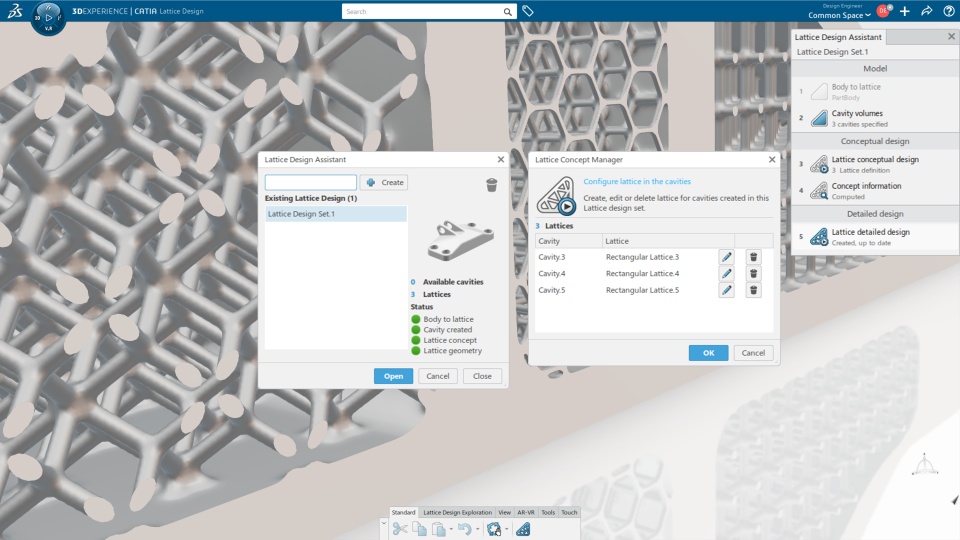
Task: Click the Paste icon in toolbar
Action: pos(439,529)
